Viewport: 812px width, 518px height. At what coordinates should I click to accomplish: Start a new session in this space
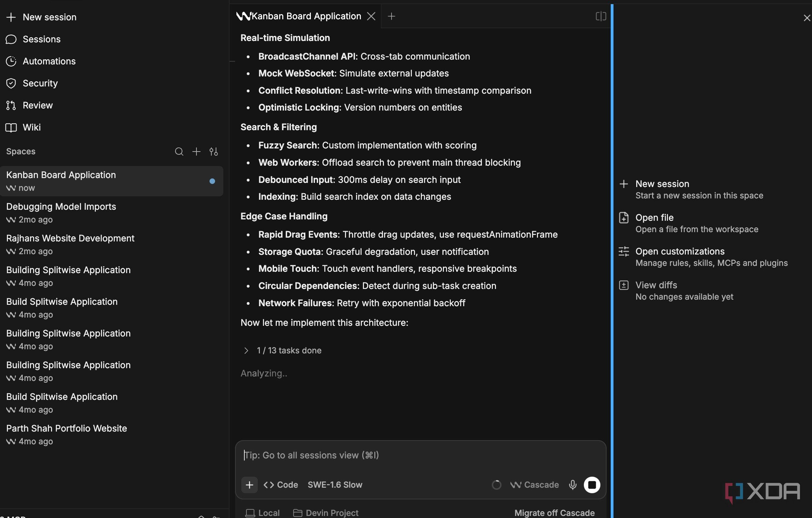(x=691, y=189)
